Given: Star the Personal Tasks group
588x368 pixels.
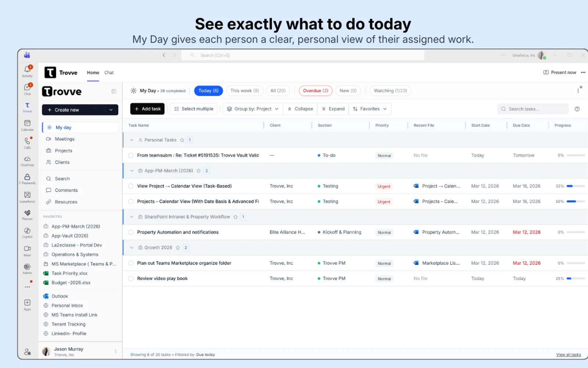Looking at the screenshot, I should point(182,140).
